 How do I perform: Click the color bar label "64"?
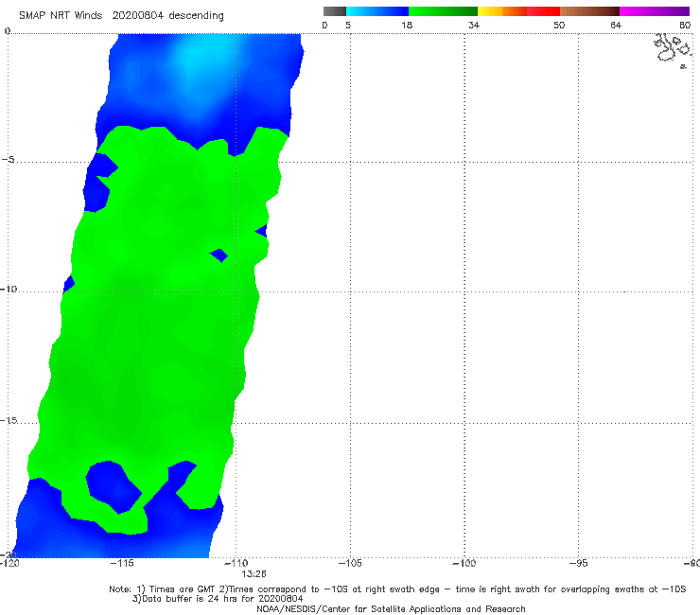pyautogui.click(x=616, y=25)
